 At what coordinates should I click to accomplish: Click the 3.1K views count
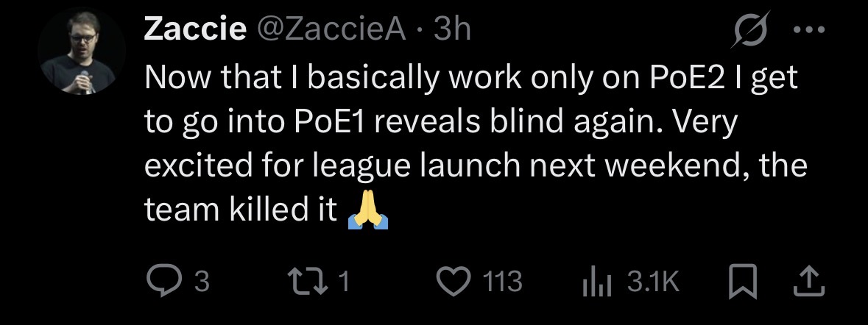653,282
